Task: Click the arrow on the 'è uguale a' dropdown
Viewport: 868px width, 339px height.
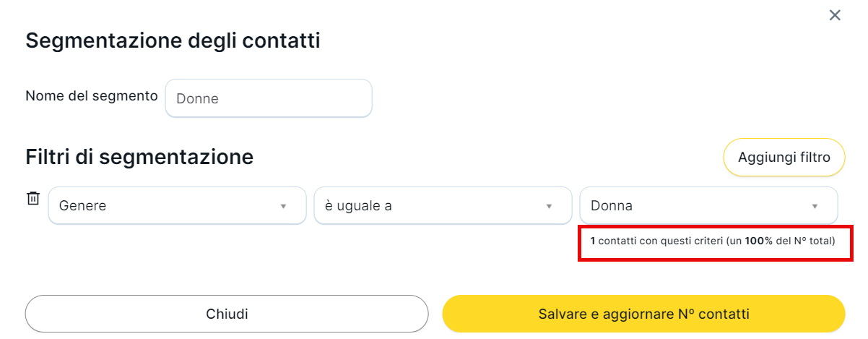Action: click(549, 207)
